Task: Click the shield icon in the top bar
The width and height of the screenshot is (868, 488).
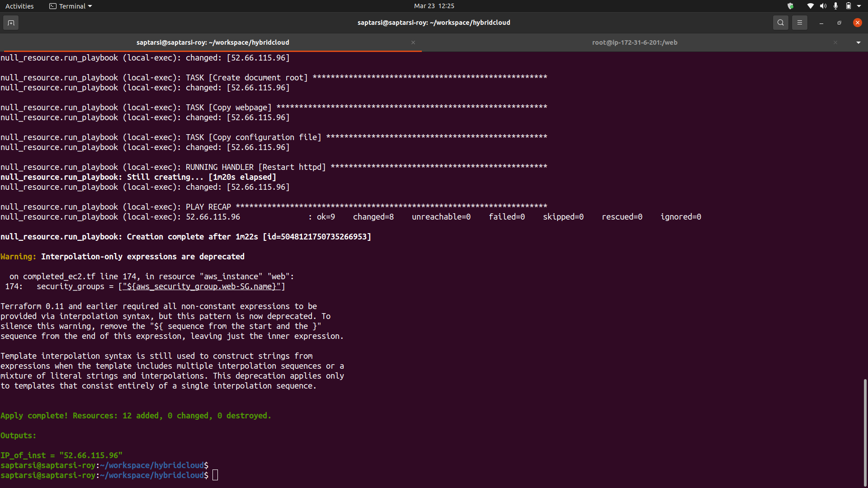Action: (x=790, y=6)
